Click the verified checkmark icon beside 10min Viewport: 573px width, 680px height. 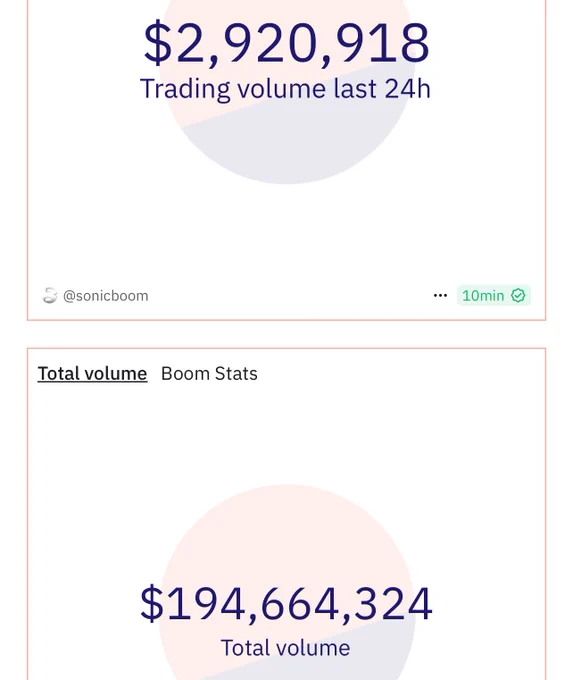click(x=518, y=296)
